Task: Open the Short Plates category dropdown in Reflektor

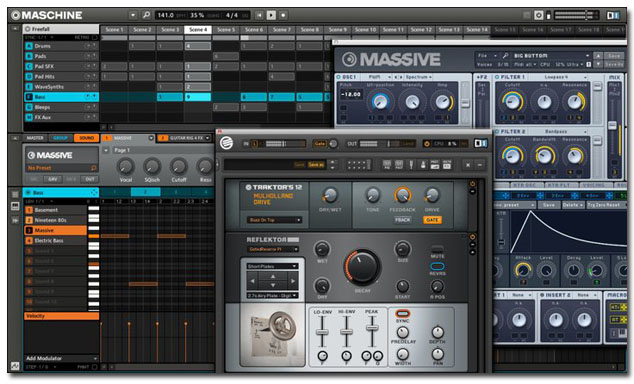Action: coord(272,266)
